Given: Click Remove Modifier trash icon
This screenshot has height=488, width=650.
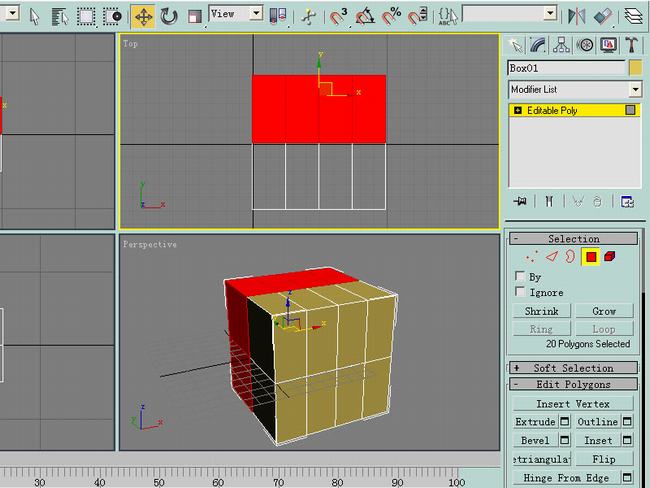Looking at the screenshot, I should pos(597,202).
